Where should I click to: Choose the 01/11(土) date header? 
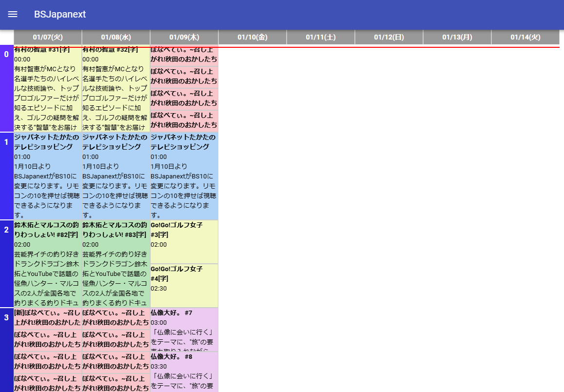pos(321,37)
